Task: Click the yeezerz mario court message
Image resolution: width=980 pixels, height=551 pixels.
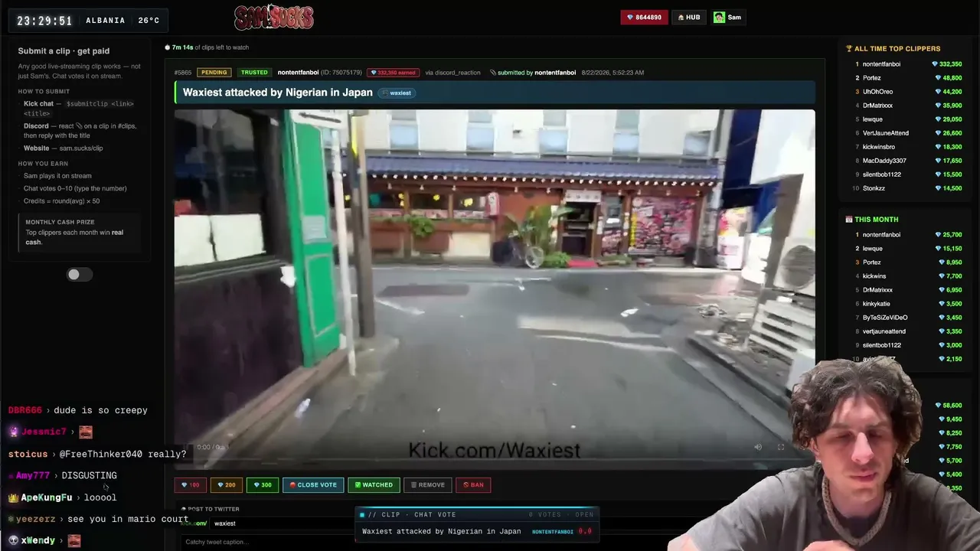Action: pyautogui.click(x=98, y=519)
